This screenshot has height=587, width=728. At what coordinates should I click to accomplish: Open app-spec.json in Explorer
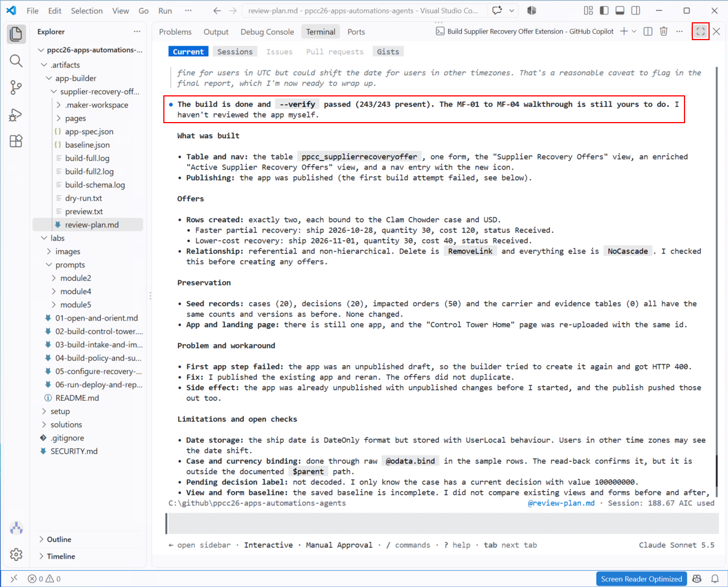coord(89,132)
